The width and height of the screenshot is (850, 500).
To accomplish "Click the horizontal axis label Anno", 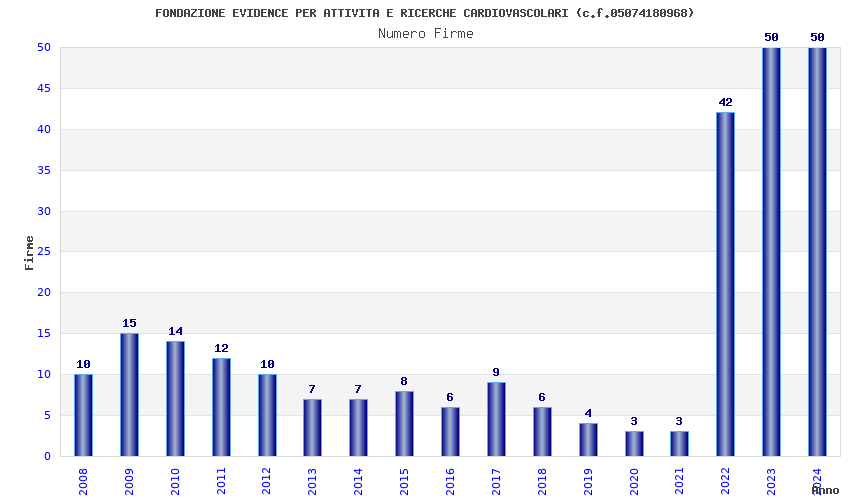I will [825, 490].
